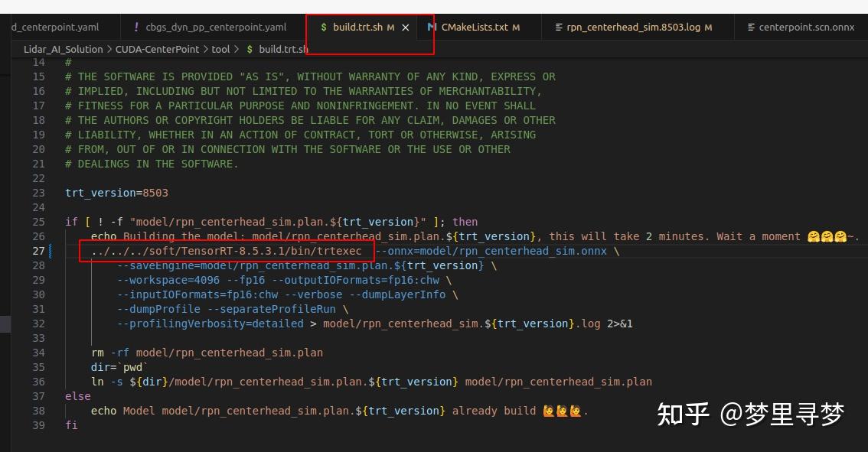Select the build.trt.sh tab
Viewport: 868px width, 452px height.
click(x=357, y=27)
